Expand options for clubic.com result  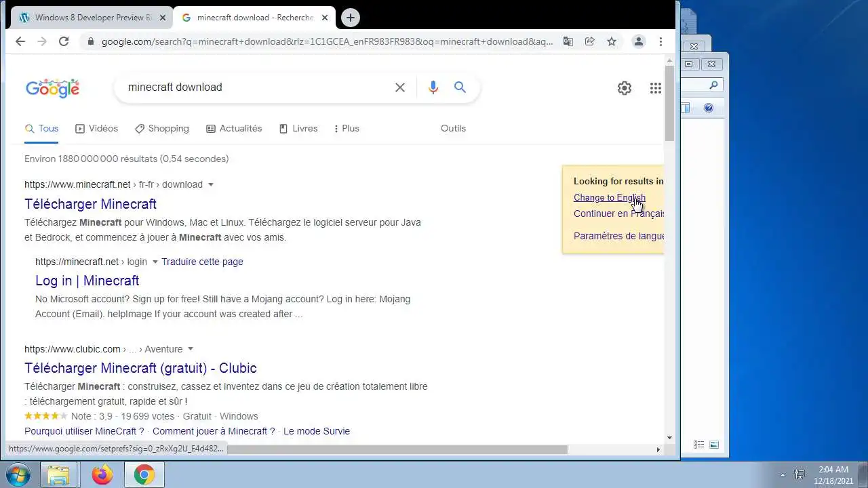(191, 349)
